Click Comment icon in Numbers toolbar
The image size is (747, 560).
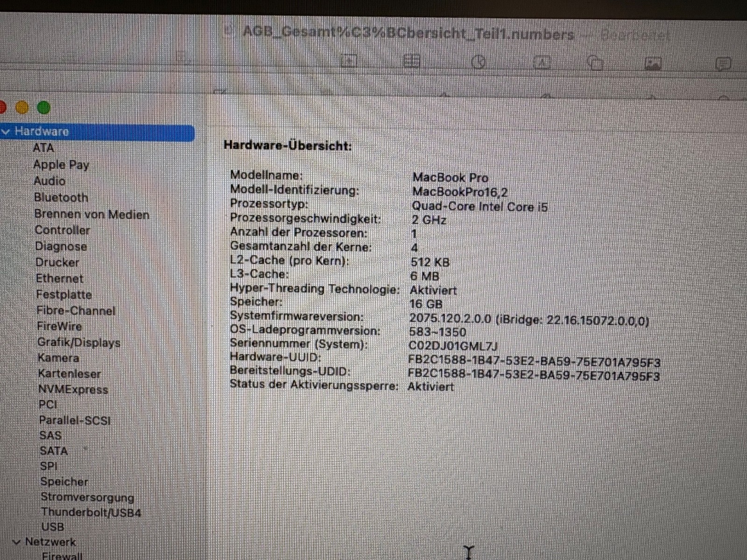coord(723,64)
